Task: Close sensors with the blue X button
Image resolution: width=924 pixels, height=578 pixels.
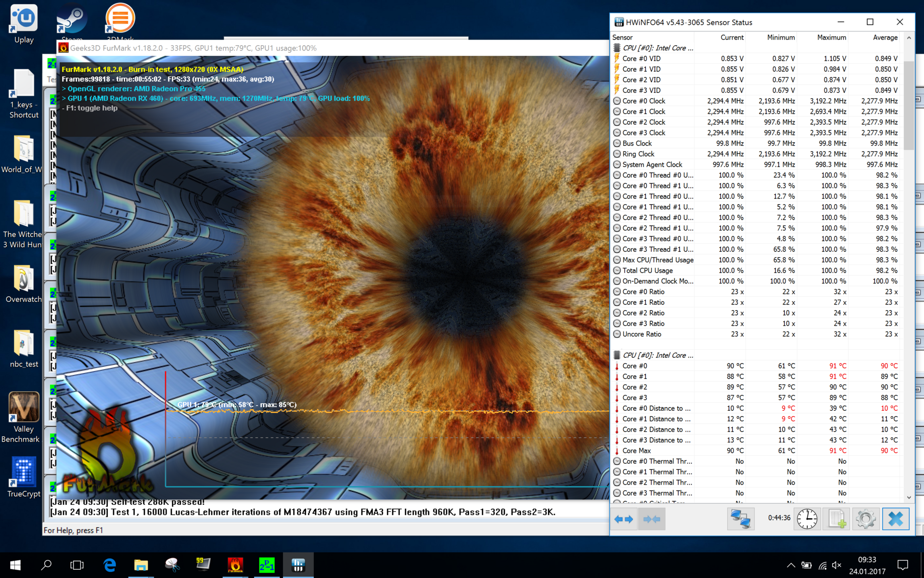Action: coord(896,519)
